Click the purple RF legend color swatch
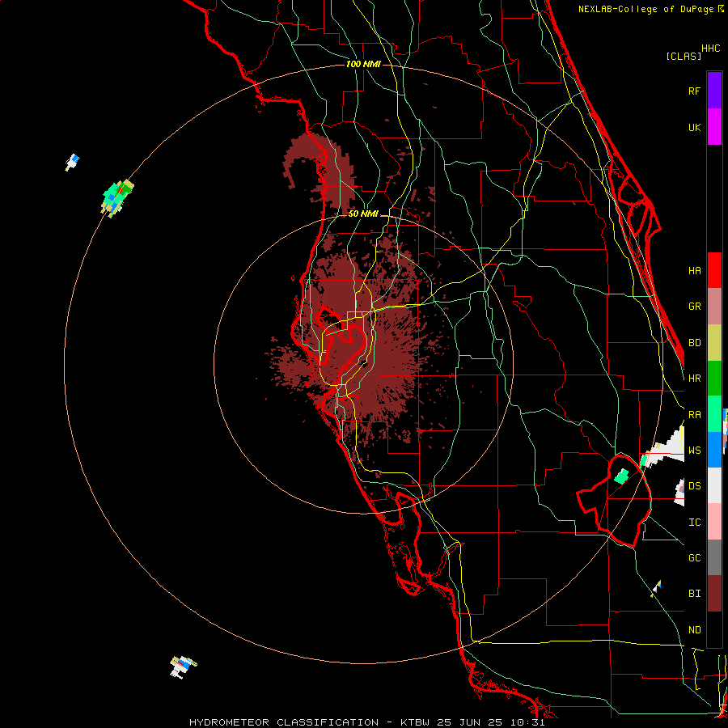This screenshot has width=728, height=728. tap(714, 91)
